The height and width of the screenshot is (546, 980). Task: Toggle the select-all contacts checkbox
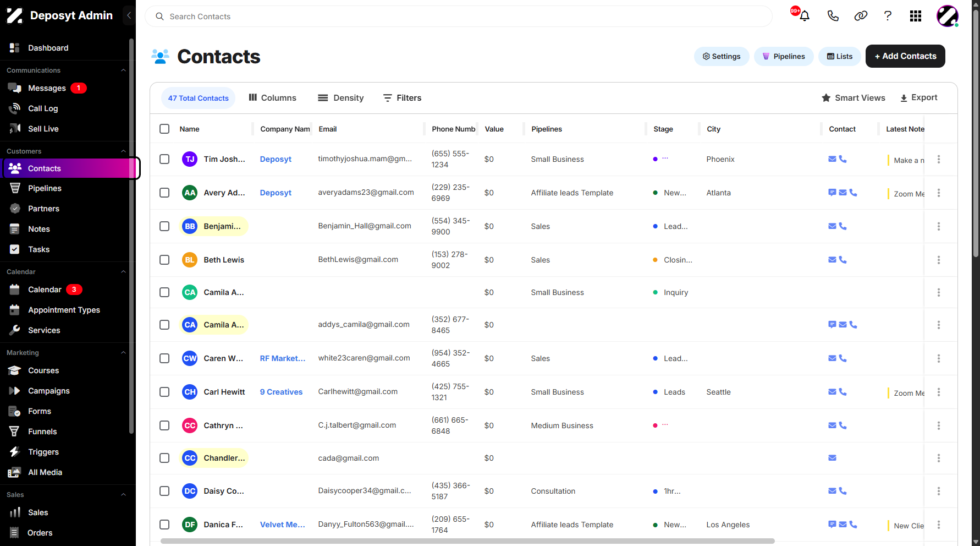point(164,129)
